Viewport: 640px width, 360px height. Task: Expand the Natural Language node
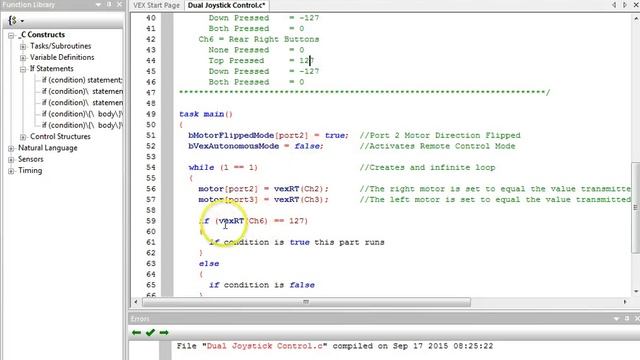(11, 149)
